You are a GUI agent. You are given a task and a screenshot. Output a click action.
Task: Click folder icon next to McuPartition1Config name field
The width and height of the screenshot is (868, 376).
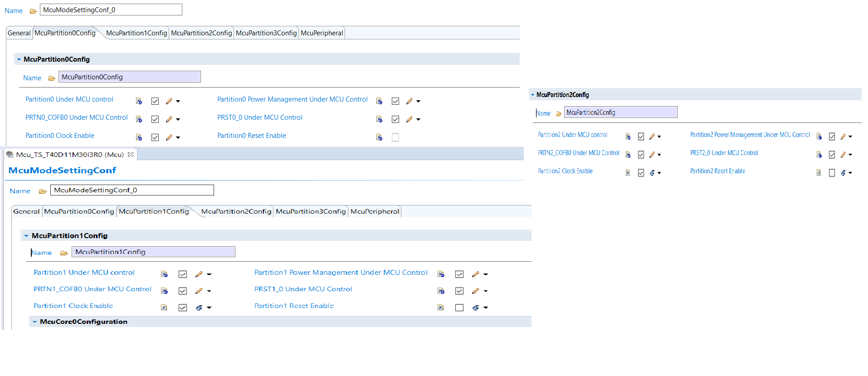[64, 253]
